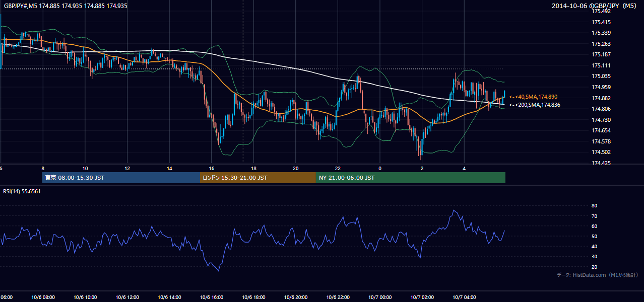Click price axis value 174.806
Image resolution: width=644 pixels, height=302 pixels.
601,109
